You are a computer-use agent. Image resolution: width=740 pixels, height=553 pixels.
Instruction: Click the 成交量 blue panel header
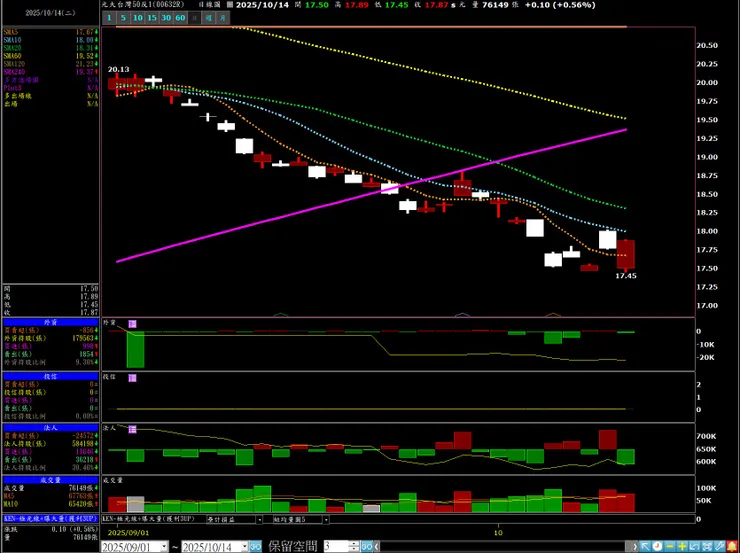pos(50,480)
